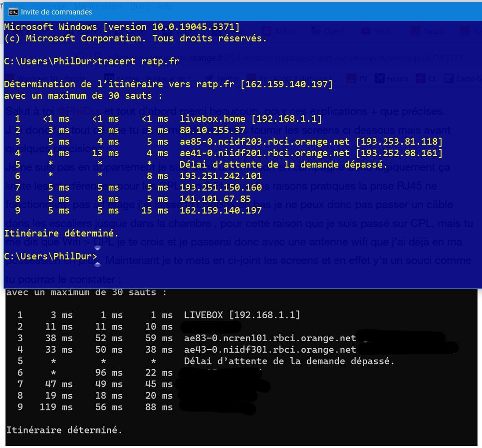Click the '45 ms' value in black hop 7
The image size is (482, 448).
click(x=159, y=384)
